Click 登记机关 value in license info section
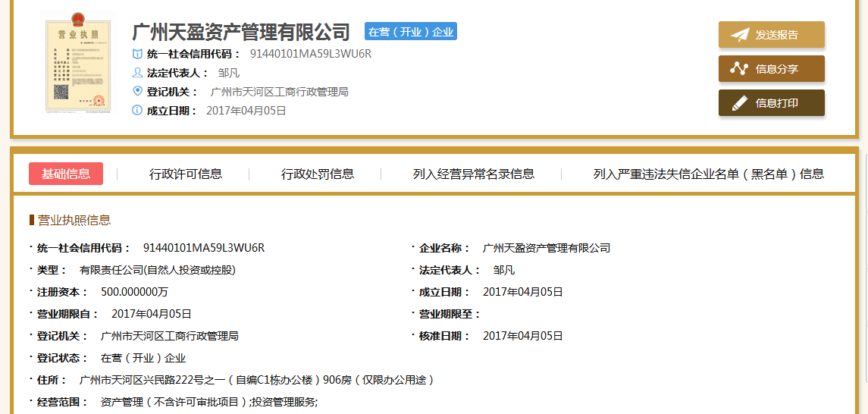The width and height of the screenshot is (868, 414). (169, 336)
